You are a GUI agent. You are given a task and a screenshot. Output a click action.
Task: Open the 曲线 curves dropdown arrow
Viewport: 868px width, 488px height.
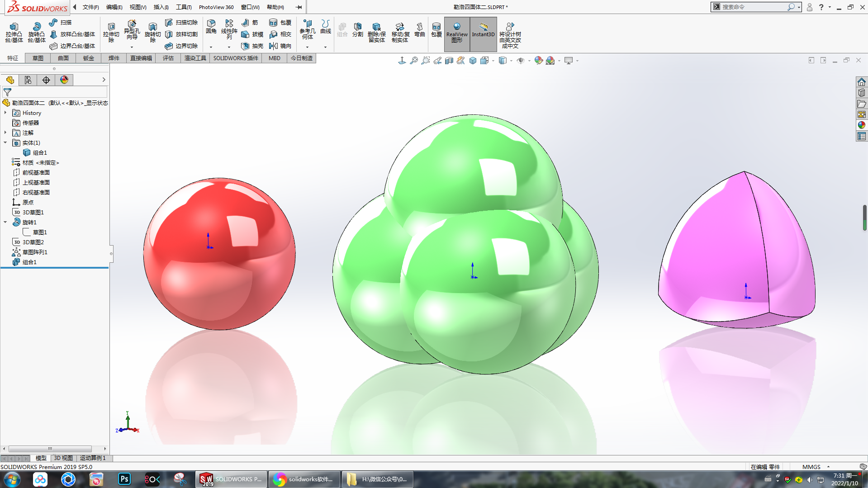coord(325,47)
